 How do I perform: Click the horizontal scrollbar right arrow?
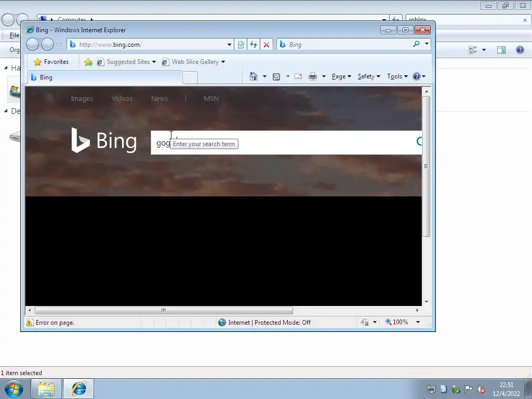coord(417,310)
